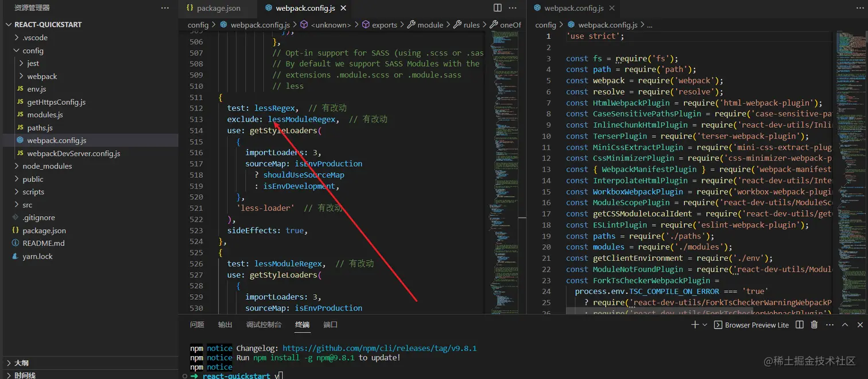Click sideEffects: true on line 523
Image resolution: width=868 pixels, height=379 pixels.
click(x=265, y=230)
